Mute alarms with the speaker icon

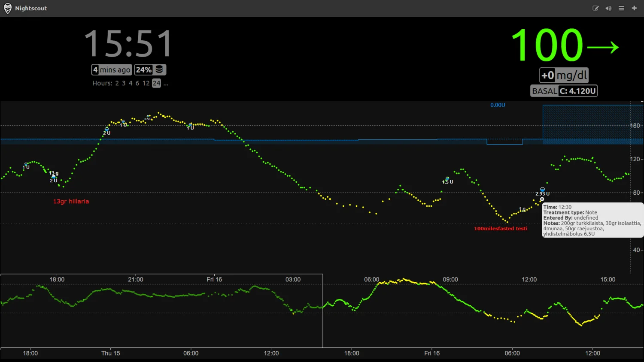(x=608, y=8)
